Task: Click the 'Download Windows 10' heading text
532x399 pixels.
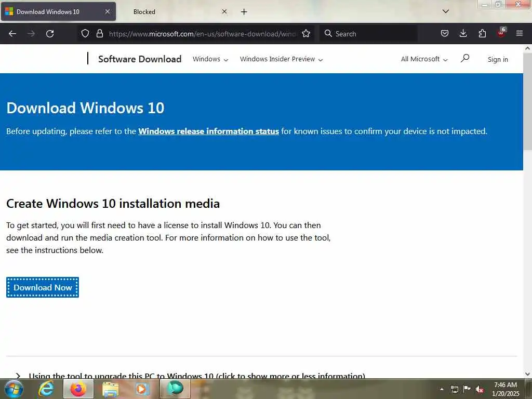Action: tap(85, 108)
